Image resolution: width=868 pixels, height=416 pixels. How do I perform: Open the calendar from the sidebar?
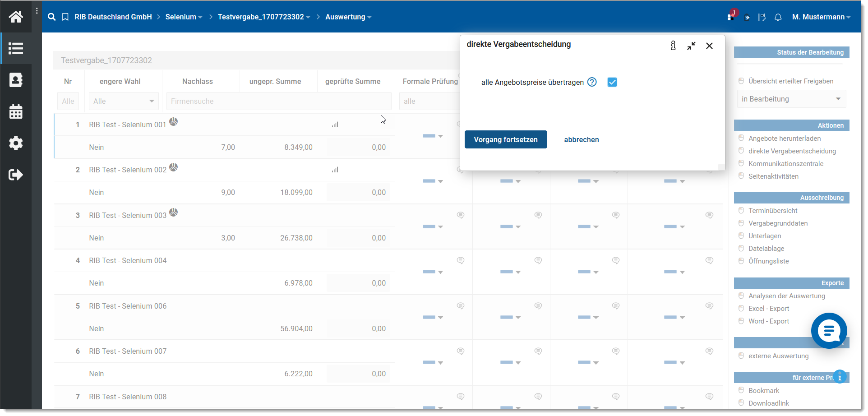point(16,111)
